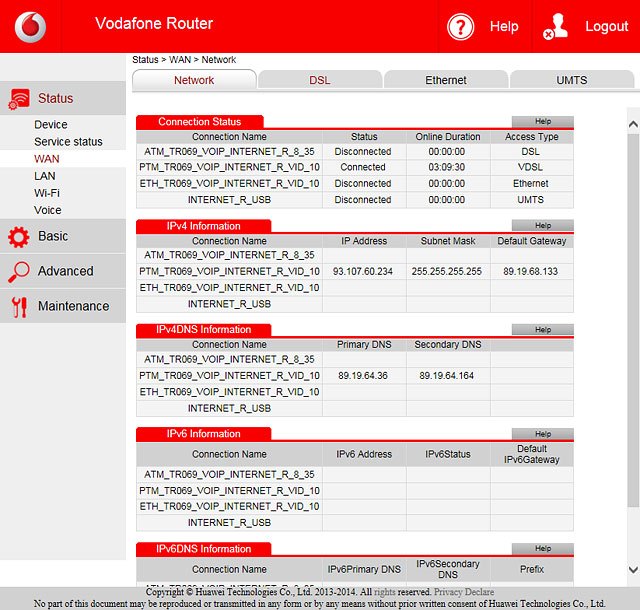
Task: Open the Service status page
Action: coord(68,142)
